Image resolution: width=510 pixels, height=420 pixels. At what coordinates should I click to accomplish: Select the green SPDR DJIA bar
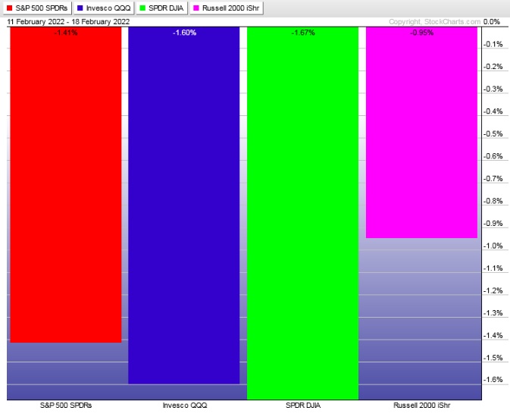302,214
